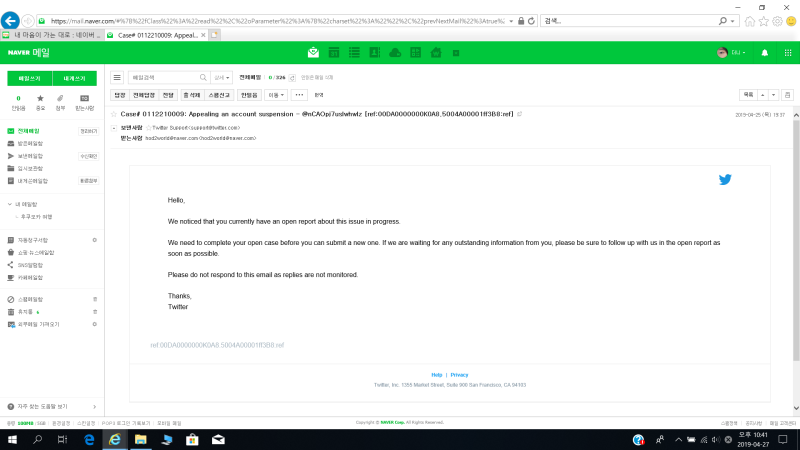Open 보낸메일함 sent folder

pyautogui.click(x=30, y=156)
